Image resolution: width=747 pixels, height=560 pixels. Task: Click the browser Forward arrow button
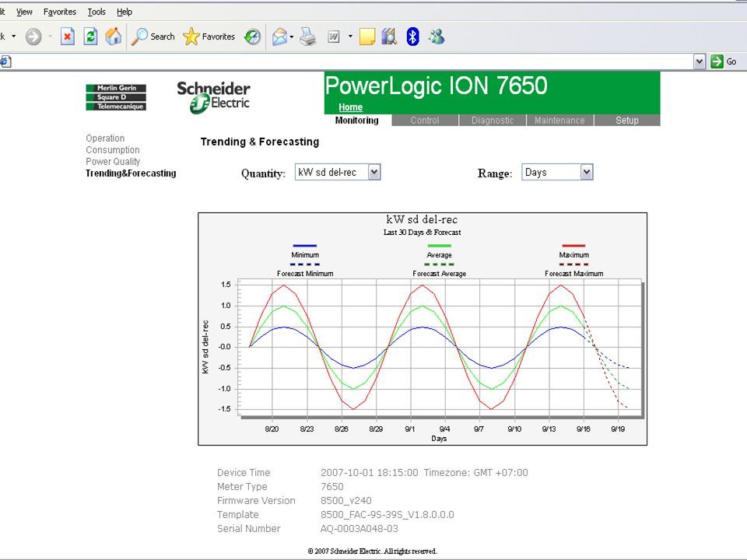tap(33, 37)
